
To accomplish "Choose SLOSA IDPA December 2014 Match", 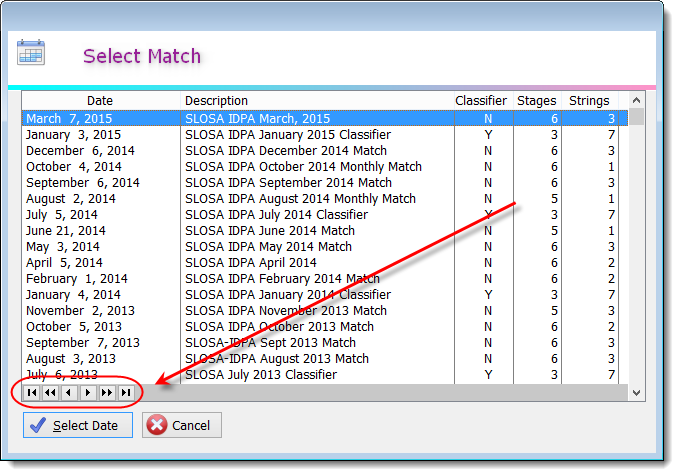I will 286,151.
